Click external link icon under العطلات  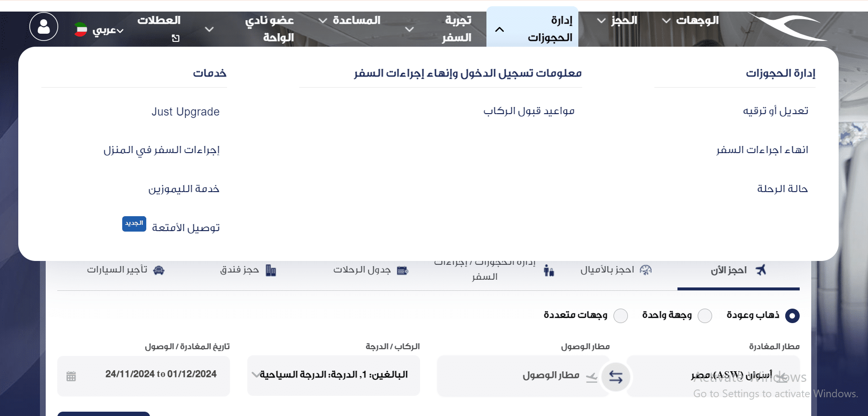176,38
